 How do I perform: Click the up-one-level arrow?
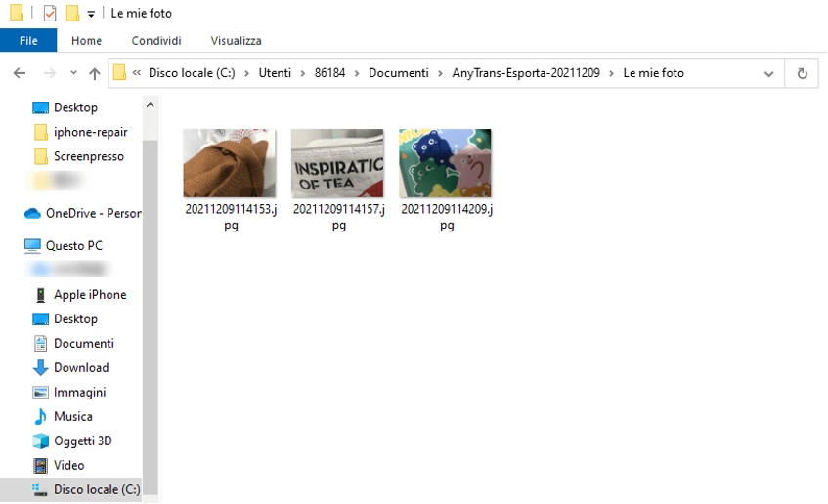tap(94, 73)
